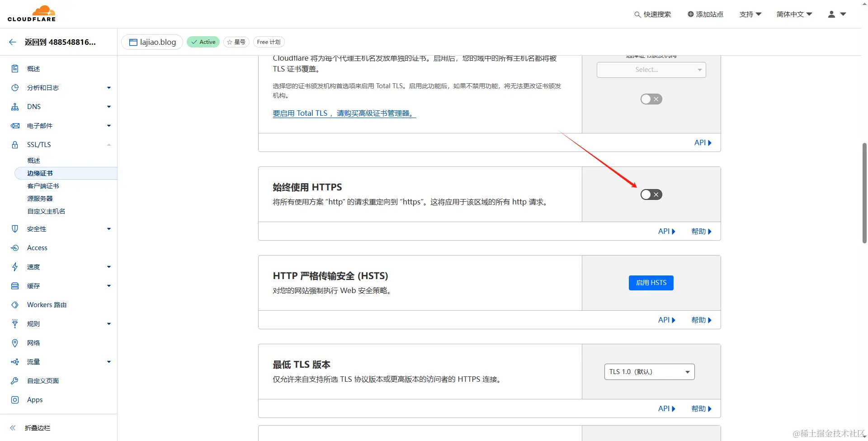Click the star icon in 星号 badge
Viewport: 868px width, 441px height.
230,42
